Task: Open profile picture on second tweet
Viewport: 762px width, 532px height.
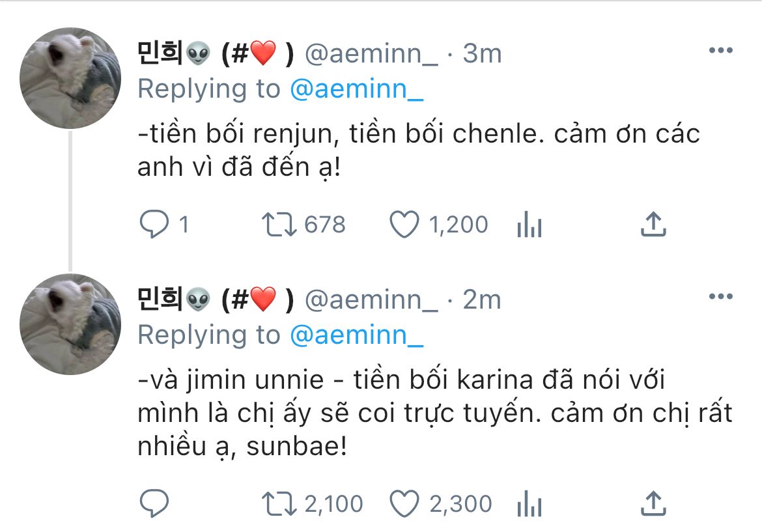Action: point(70,324)
